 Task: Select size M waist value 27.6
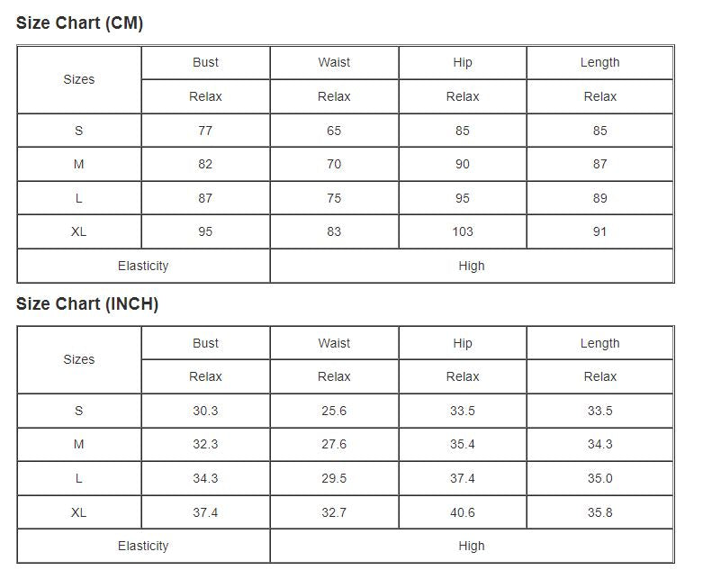click(x=334, y=444)
